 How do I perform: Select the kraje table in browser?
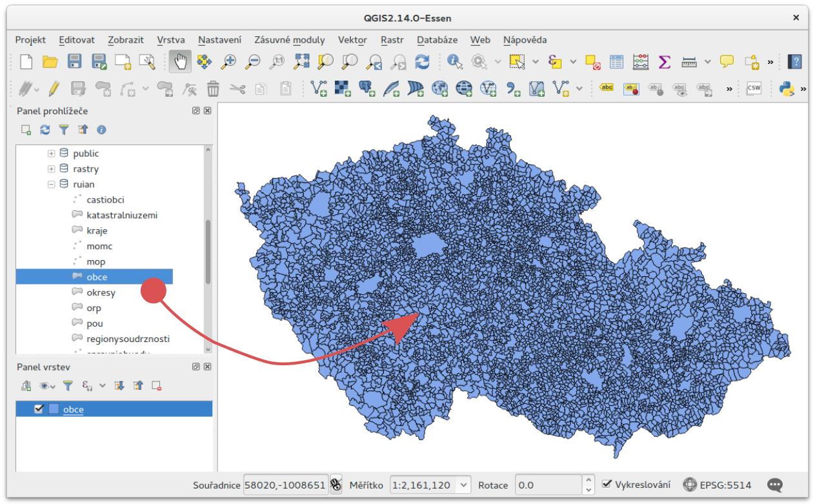(x=97, y=230)
